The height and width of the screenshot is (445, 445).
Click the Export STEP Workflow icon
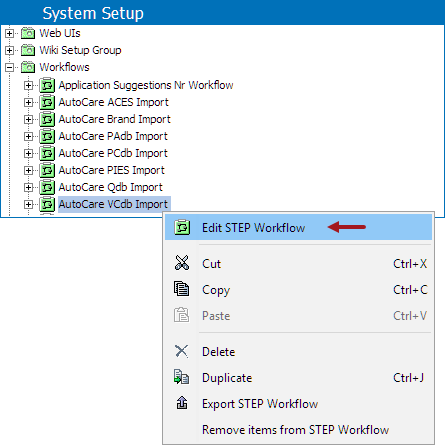pyautogui.click(x=182, y=403)
